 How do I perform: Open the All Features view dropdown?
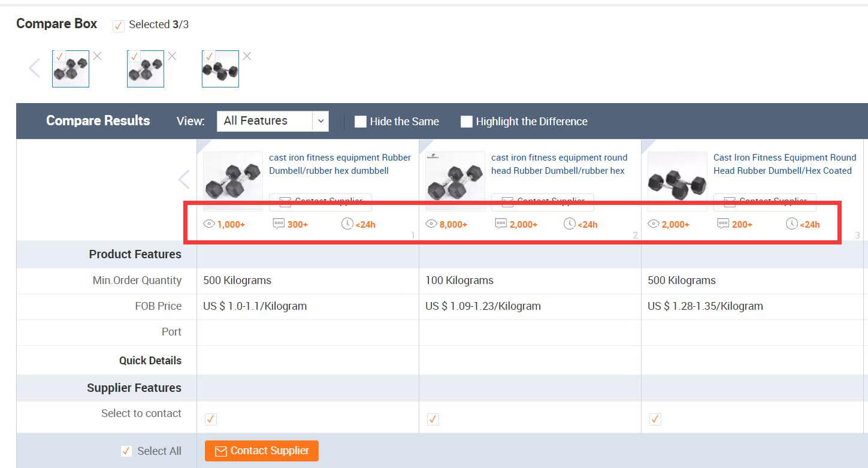pyautogui.click(x=273, y=121)
